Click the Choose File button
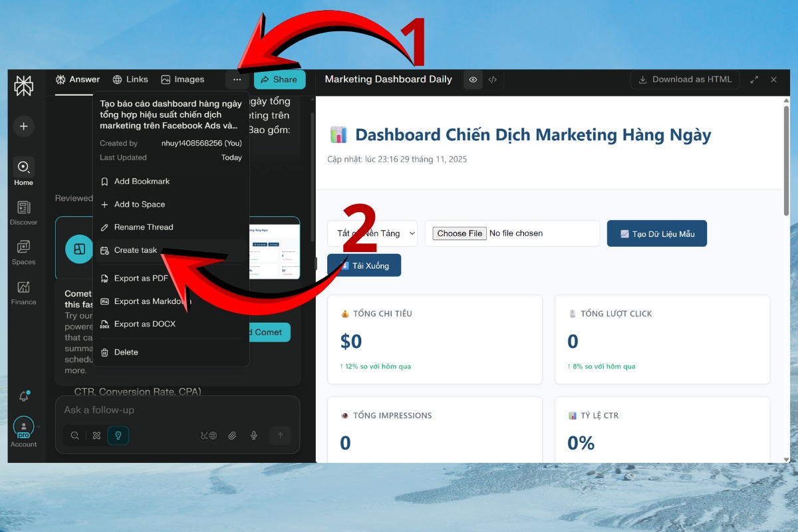798x532 pixels. click(460, 233)
